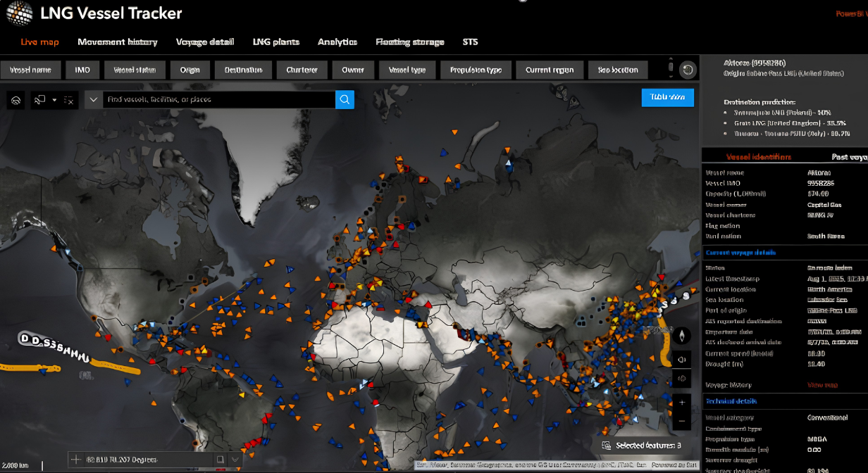
Task: Go to the LNG plants tab
Action: point(276,42)
